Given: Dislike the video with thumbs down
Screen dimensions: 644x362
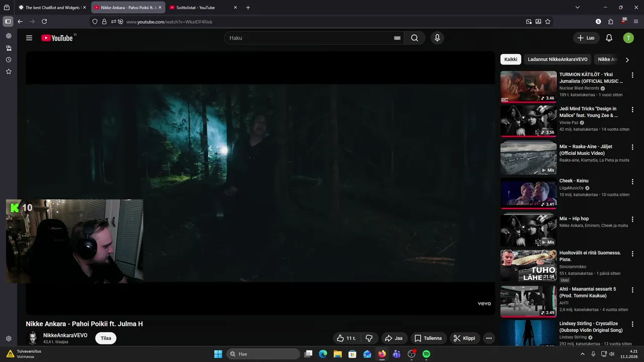Looking at the screenshot, I should point(369,338).
